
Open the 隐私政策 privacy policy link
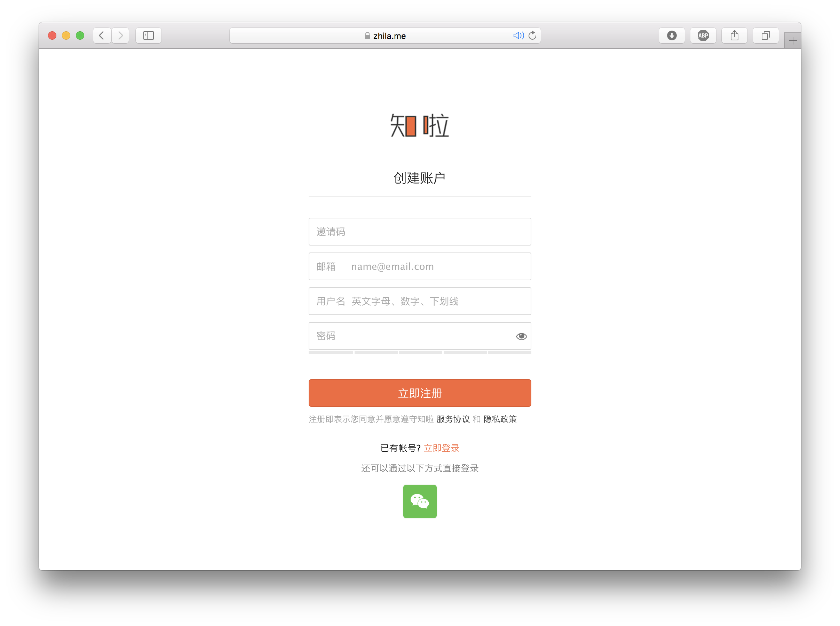pyautogui.click(x=500, y=419)
